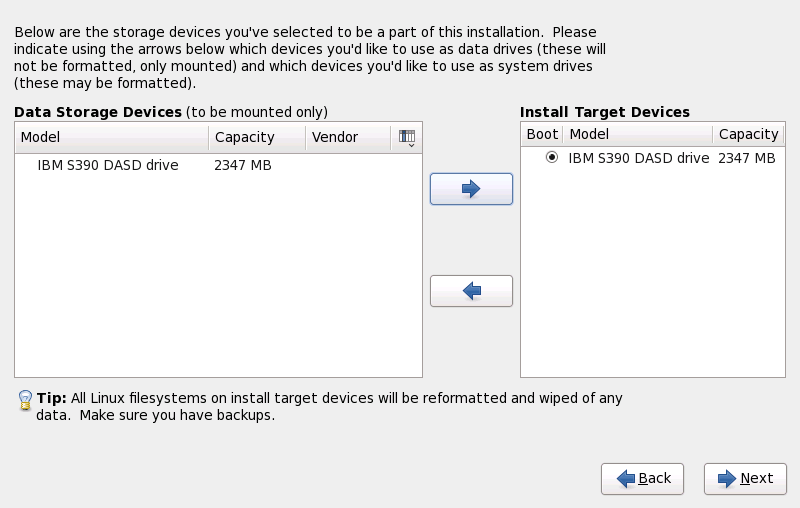Sort Data Storage Devices by Model column
Image resolution: width=800 pixels, height=508 pixels.
coord(111,137)
